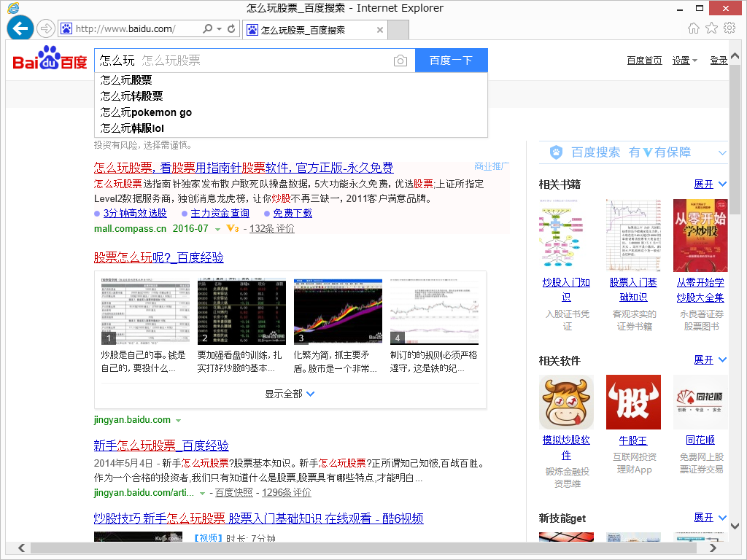Open the 炒股入门知识 book link

(566, 290)
